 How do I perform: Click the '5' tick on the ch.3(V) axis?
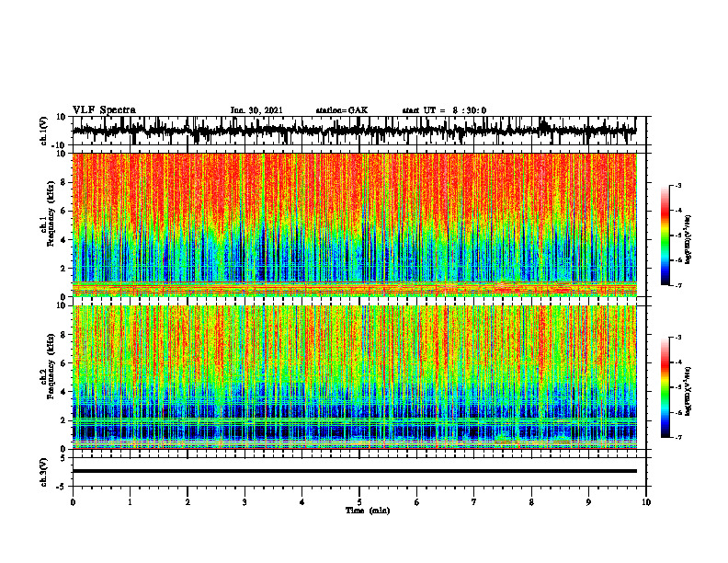64,458
